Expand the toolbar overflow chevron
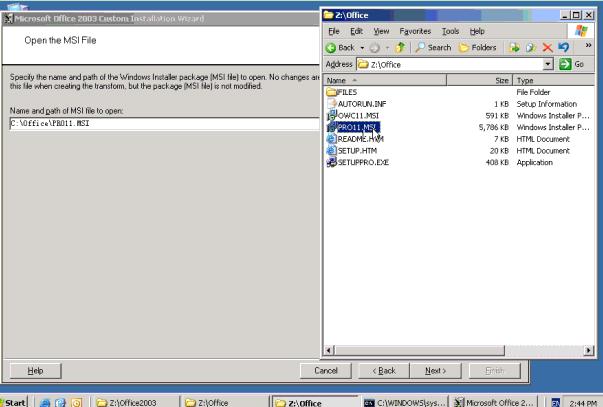Image resolution: width=603 pixels, height=407 pixels. point(588,45)
